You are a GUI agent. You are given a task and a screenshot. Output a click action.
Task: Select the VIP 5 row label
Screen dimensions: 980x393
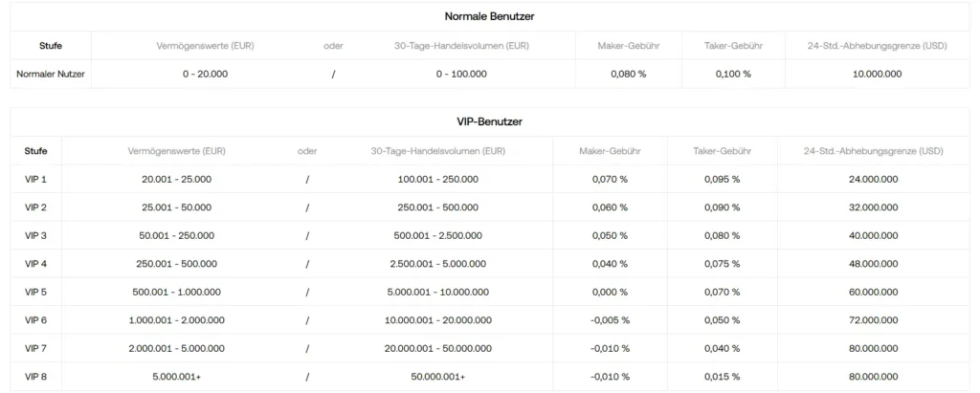click(x=36, y=292)
